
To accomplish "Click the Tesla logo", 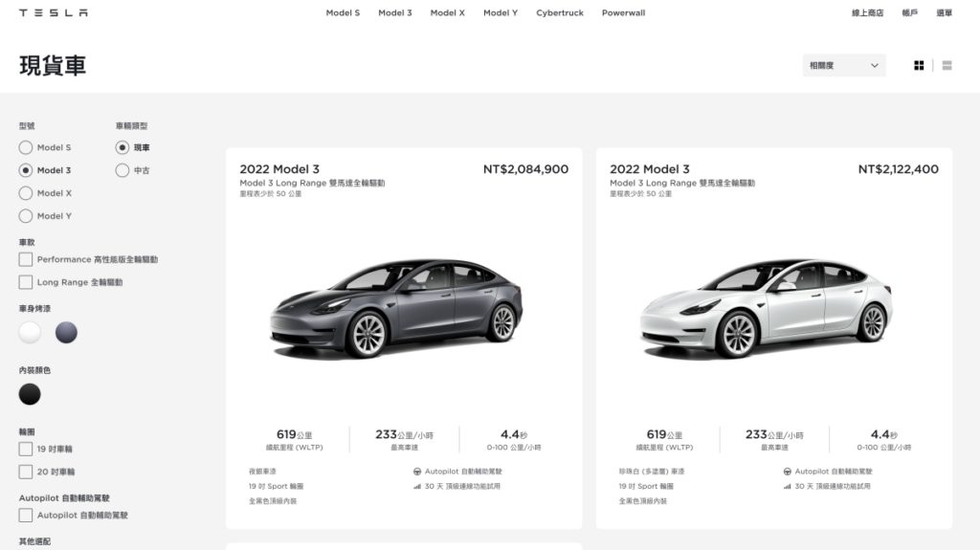I will (54, 12).
